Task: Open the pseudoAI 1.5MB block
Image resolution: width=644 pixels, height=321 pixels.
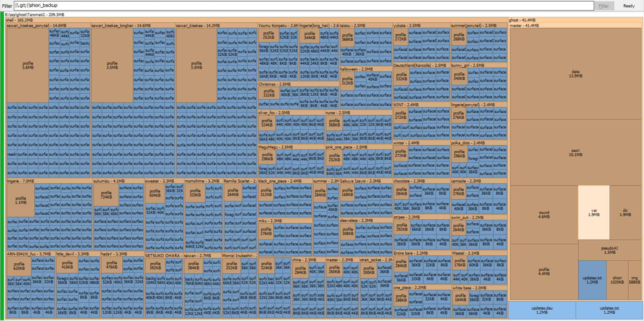Action: point(609,250)
